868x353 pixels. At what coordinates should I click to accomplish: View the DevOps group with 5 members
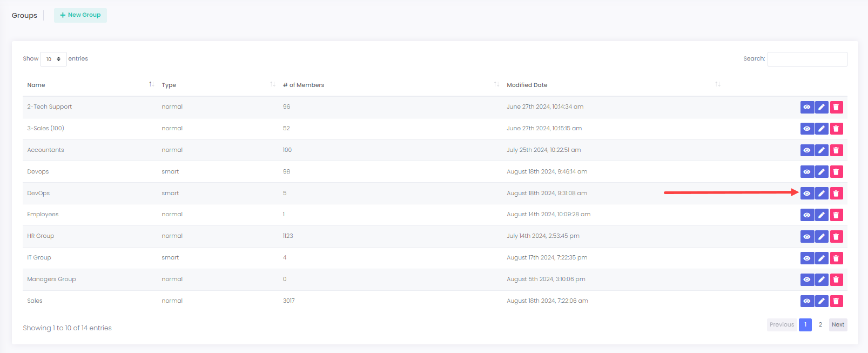[807, 194]
